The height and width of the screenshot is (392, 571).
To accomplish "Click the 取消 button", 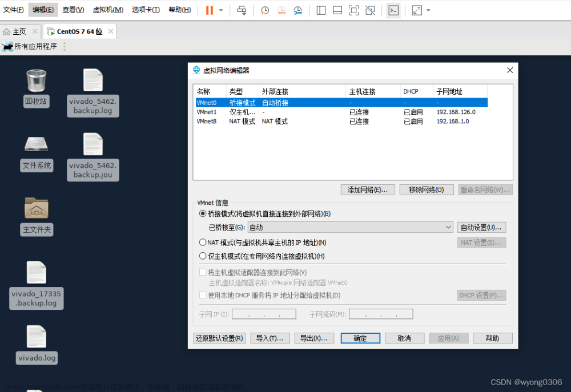I will [x=405, y=338].
